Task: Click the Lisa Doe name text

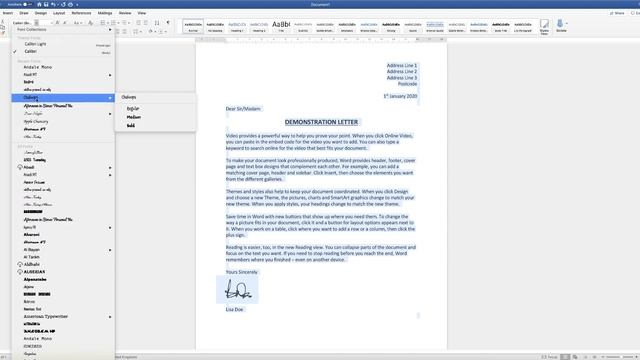Action: pyautogui.click(x=234, y=310)
